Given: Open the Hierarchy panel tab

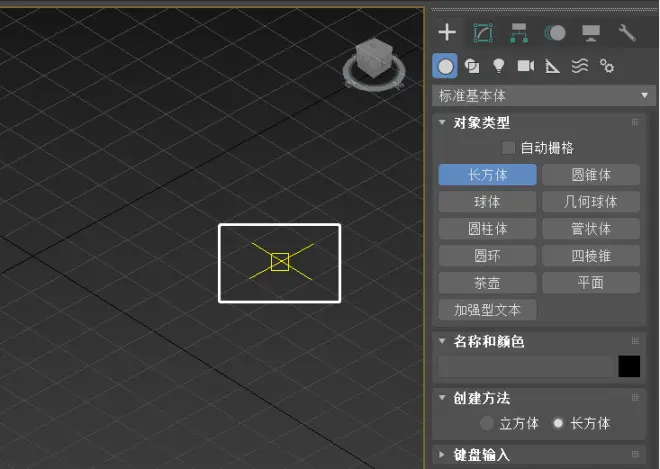Looking at the screenshot, I should [x=519, y=33].
